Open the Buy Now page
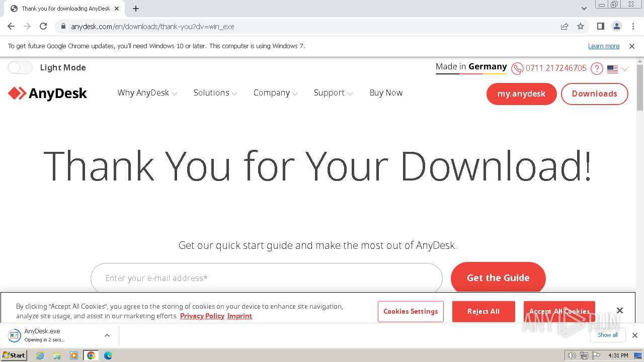Viewport: 644px width, 362px height. coord(386,93)
